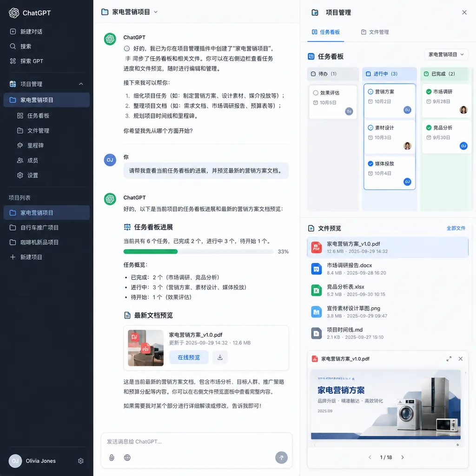Click the 媒体投放 card's OJ assignee avatar
The width and height of the screenshot is (476, 476).
[x=407, y=182]
